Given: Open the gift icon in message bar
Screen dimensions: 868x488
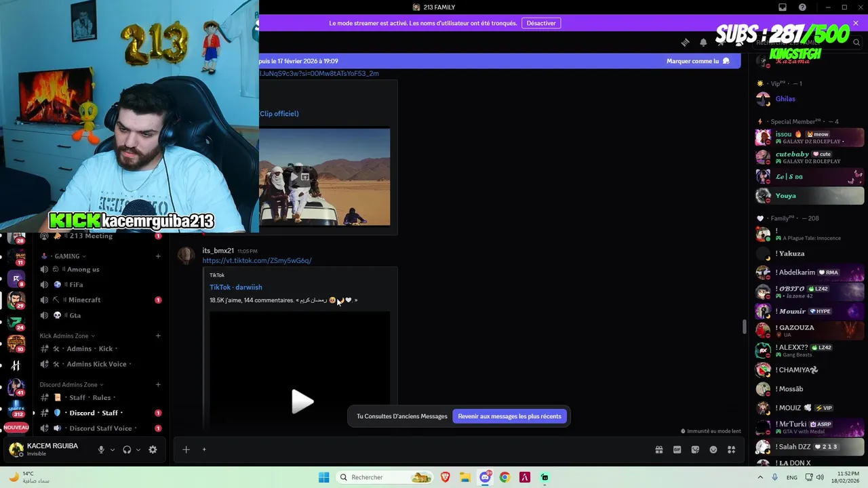Looking at the screenshot, I should (x=658, y=449).
